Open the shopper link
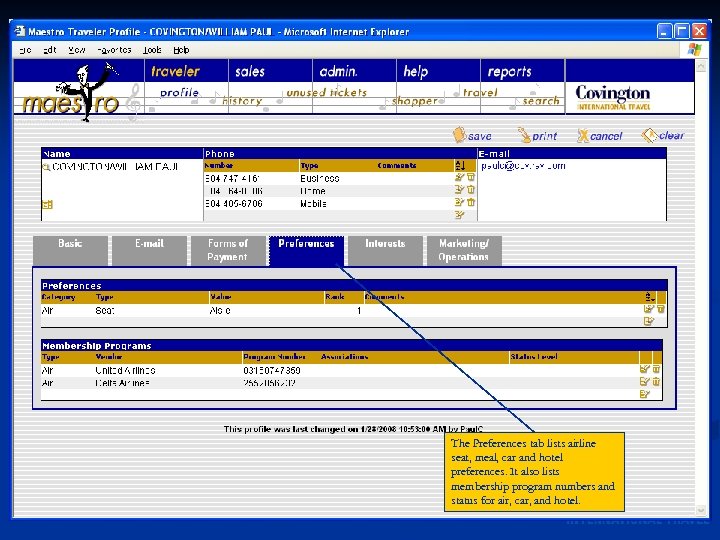This screenshot has height=540, width=720. [x=415, y=101]
